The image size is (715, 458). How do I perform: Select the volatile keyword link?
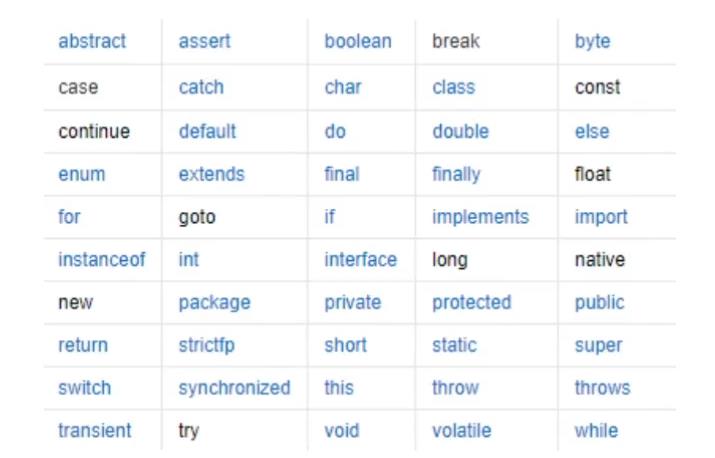(x=461, y=431)
